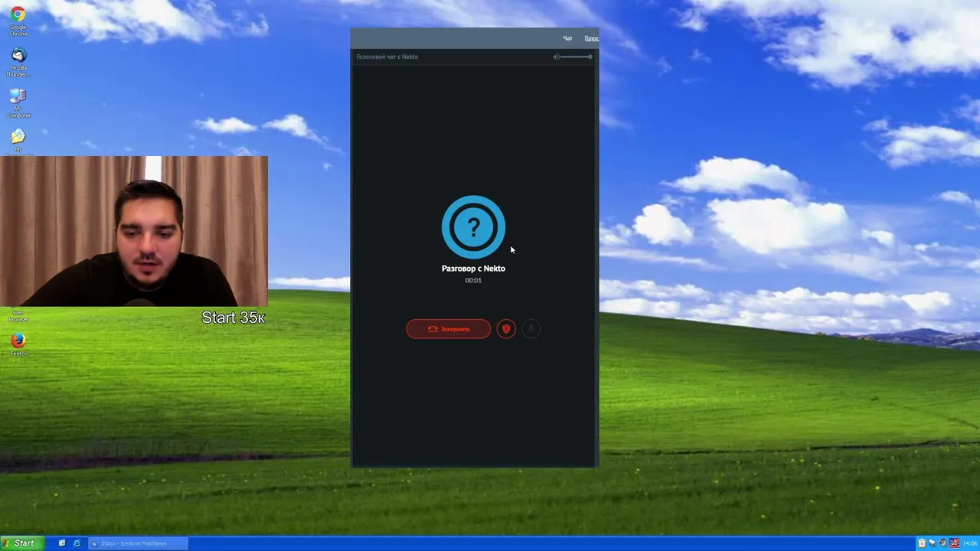Screen dimensions: 980x551
Task: Adjust the voice chat volume slider
Action: (x=577, y=57)
